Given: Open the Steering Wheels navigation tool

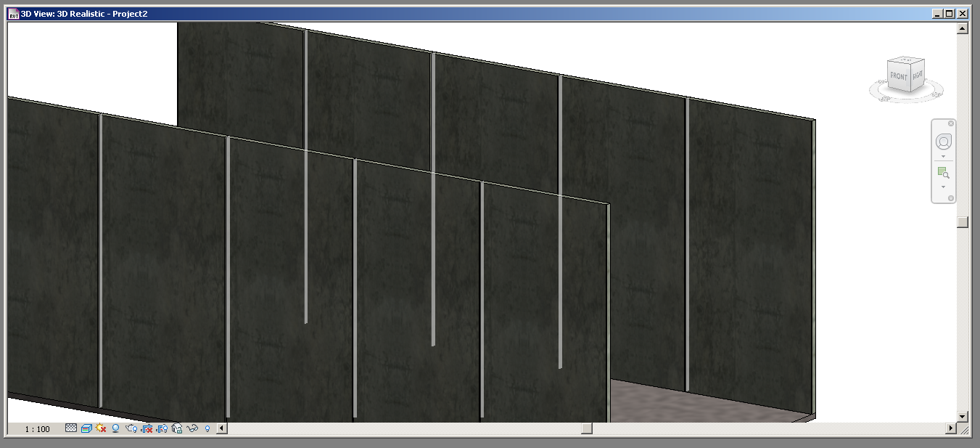Looking at the screenshot, I should click(x=943, y=141).
